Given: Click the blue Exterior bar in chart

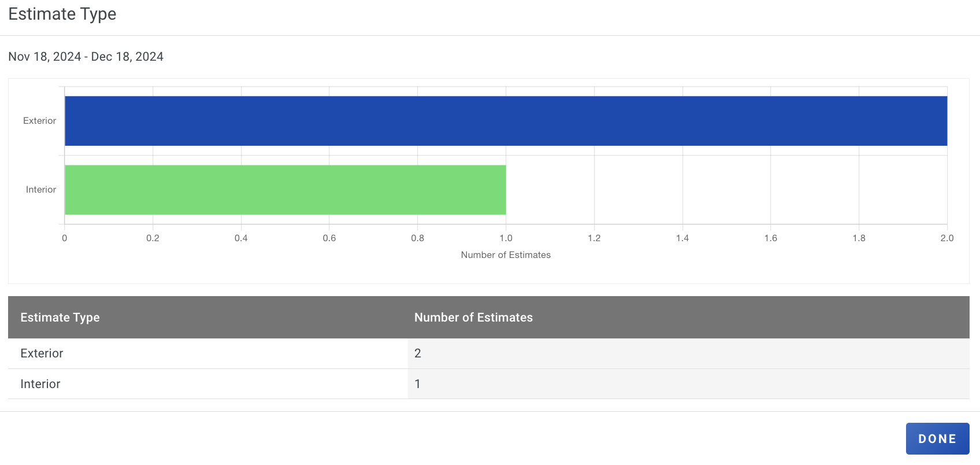Looking at the screenshot, I should [506, 121].
